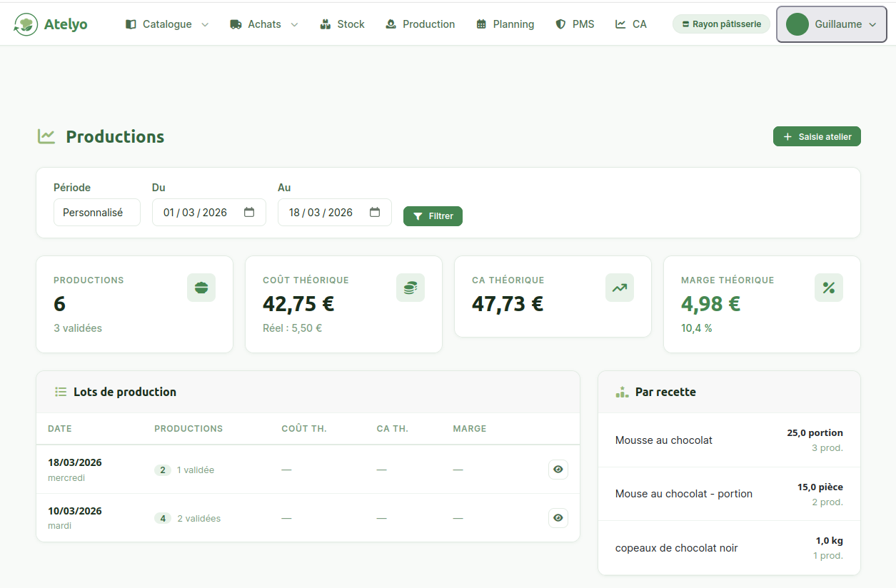This screenshot has height=588, width=896.
Task: View details of the 10/03/2026 production lot
Action: 558,518
